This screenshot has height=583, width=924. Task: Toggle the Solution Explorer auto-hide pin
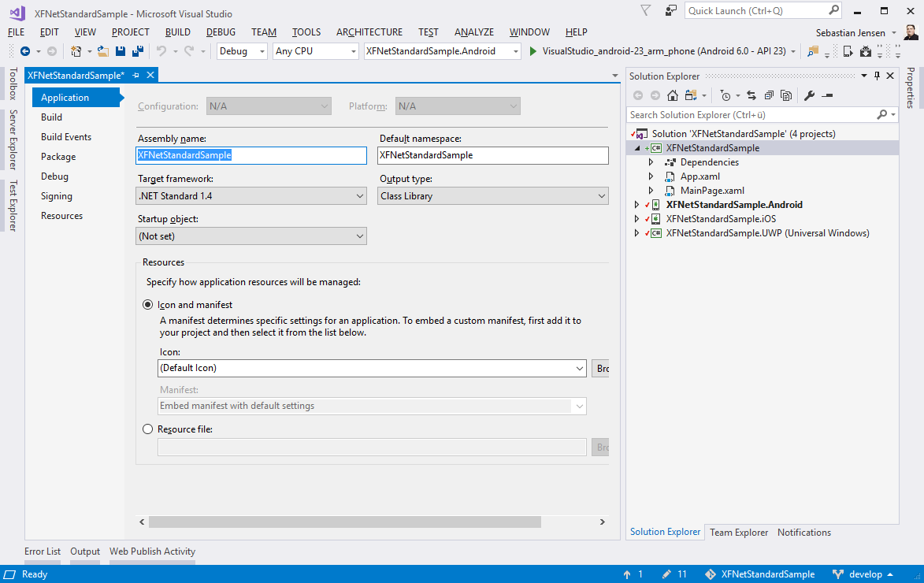pos(877,76)
